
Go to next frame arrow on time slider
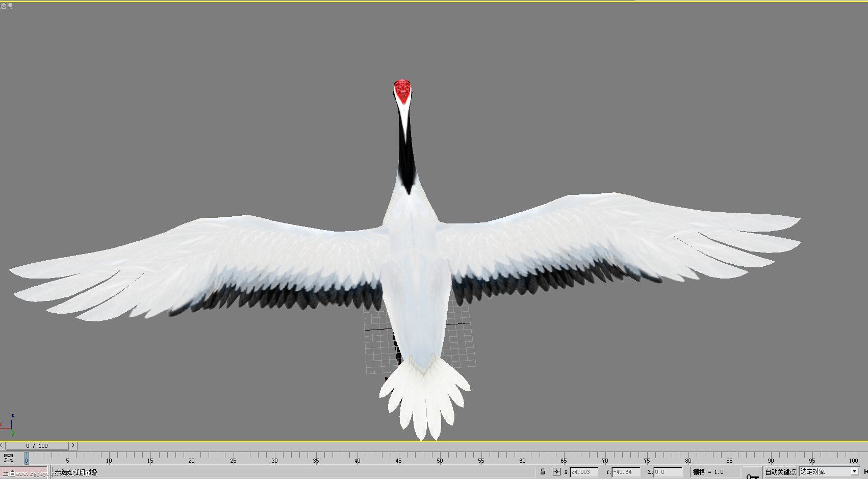pos(73,446)
